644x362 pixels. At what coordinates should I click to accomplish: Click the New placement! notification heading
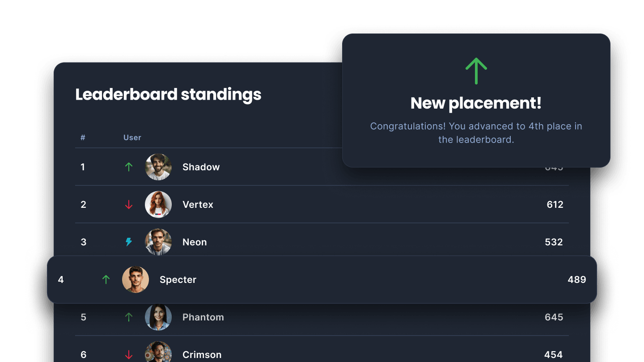click(x=476, y=103)
